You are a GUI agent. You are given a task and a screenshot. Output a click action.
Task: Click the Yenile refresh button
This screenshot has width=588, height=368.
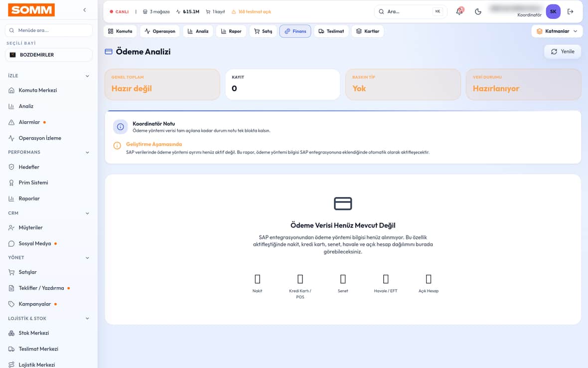pos(562,52)
